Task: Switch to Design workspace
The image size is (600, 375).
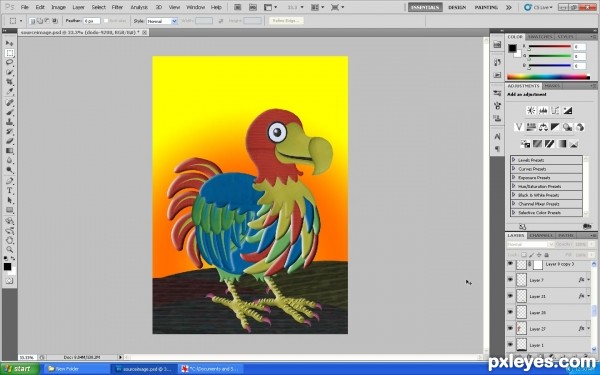Action: (x=457, y=7)
